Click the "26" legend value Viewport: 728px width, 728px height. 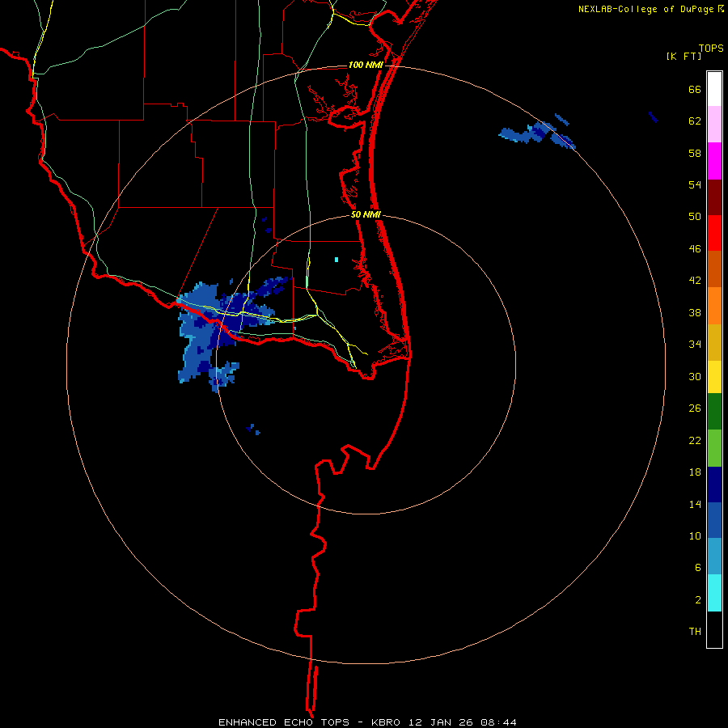(x=695, y=408)
